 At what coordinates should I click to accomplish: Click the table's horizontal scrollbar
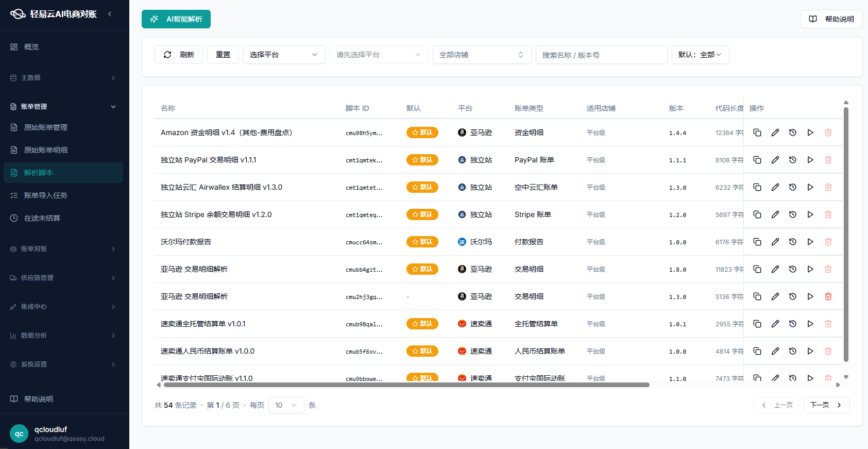406,385
